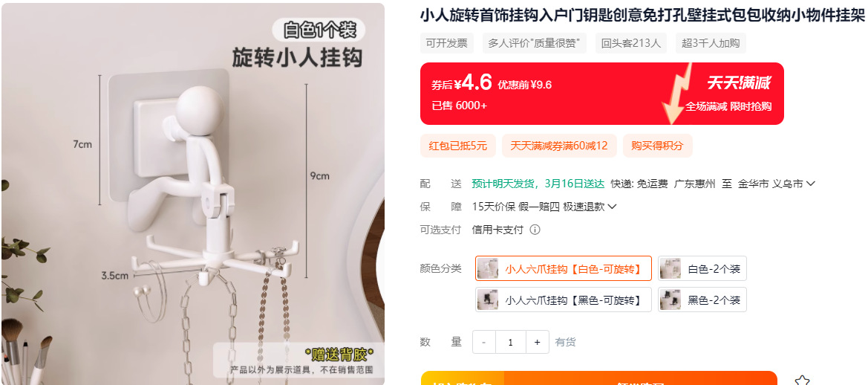Click 购买得积分 label

(x=658, y=146)
